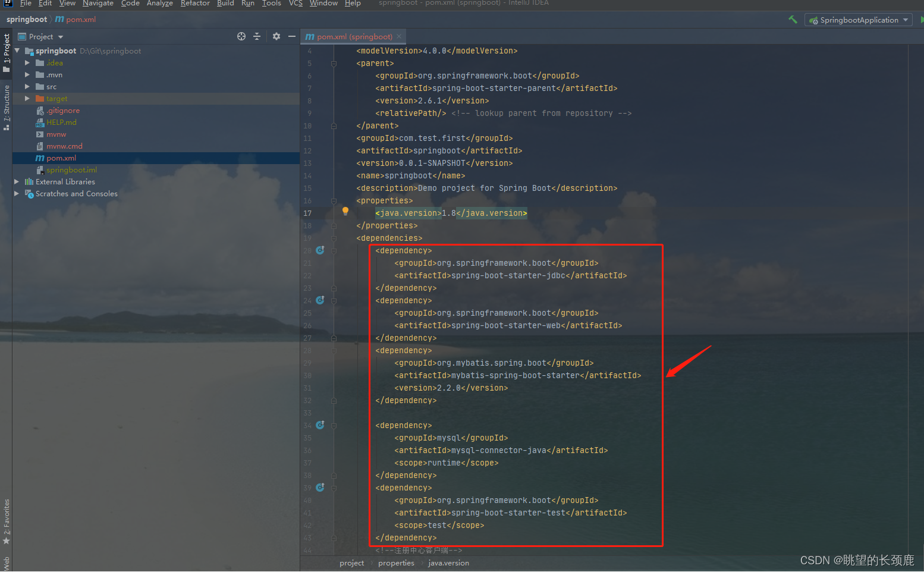Screen dimensions: 924x572
Task: Click the java.version line in the editor
Action: tap(451, 213)
